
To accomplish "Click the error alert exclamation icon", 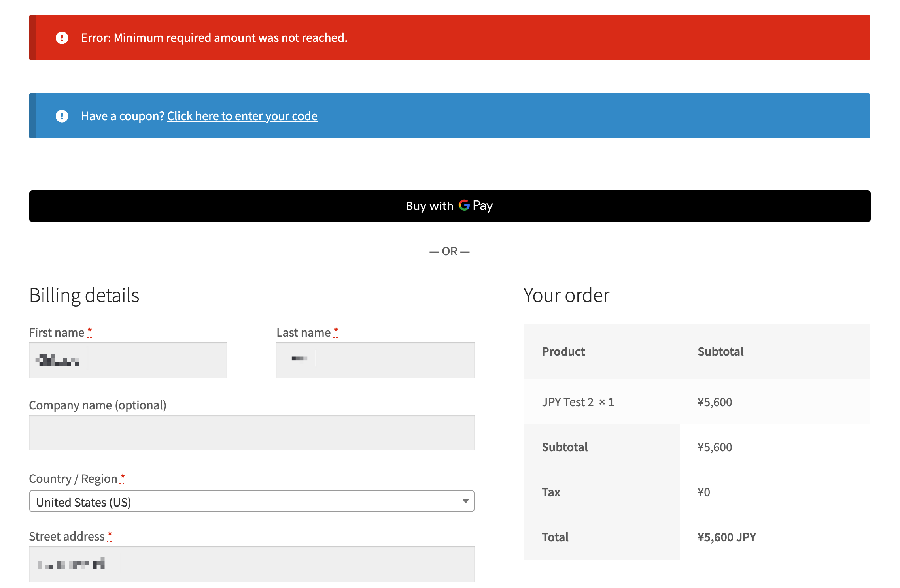I will pyautogui.click(x=62, y=38).
